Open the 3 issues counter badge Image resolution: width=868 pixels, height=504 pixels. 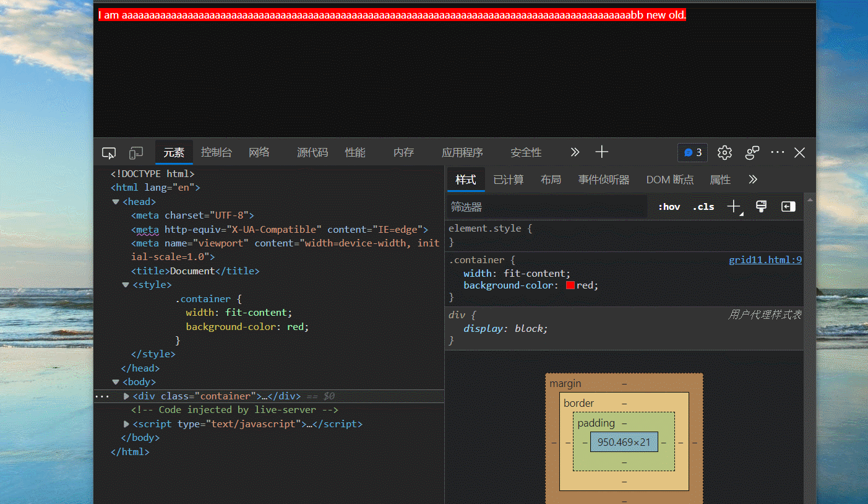(x=692, y=152)
